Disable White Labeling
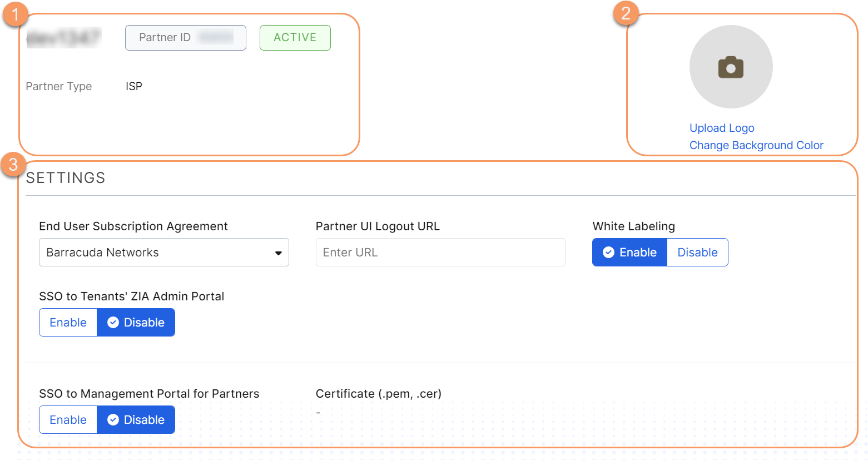Image resolution: width=868 pixels, height=460 pixels. coord(697,253)
